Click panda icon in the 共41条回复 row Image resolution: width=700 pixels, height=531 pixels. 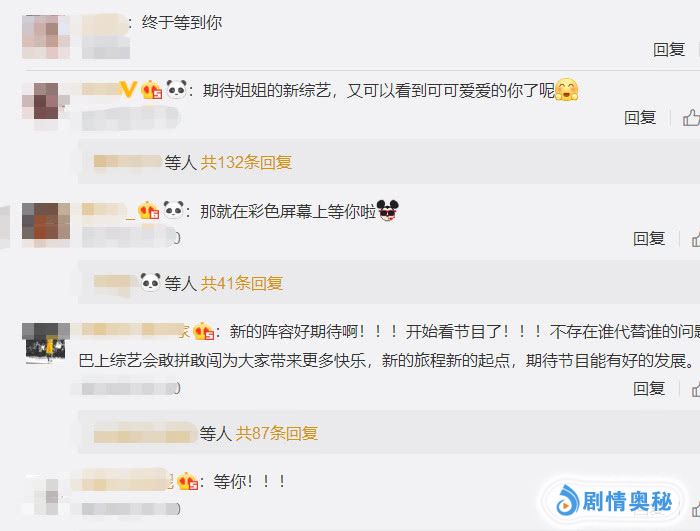tap(150, 282)
